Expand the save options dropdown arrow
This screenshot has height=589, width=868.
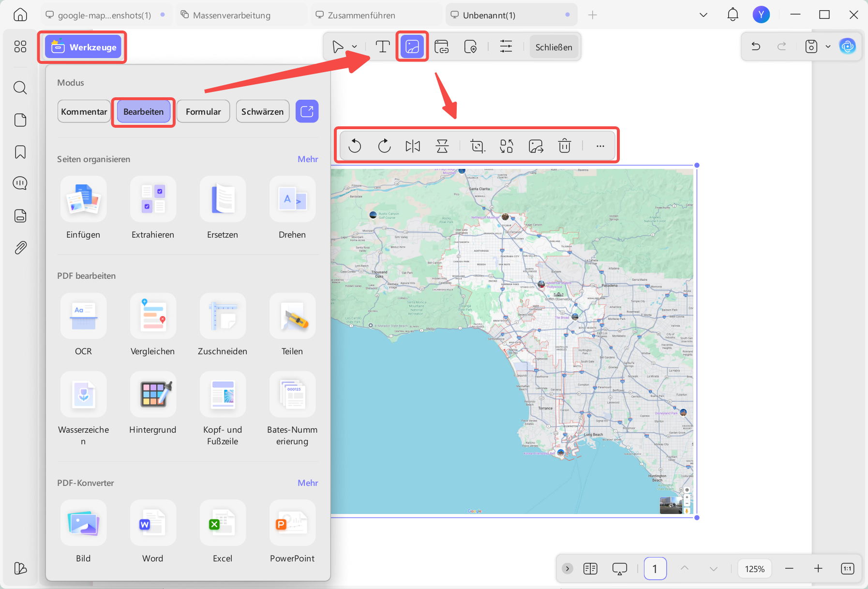[x=828, y=46]
